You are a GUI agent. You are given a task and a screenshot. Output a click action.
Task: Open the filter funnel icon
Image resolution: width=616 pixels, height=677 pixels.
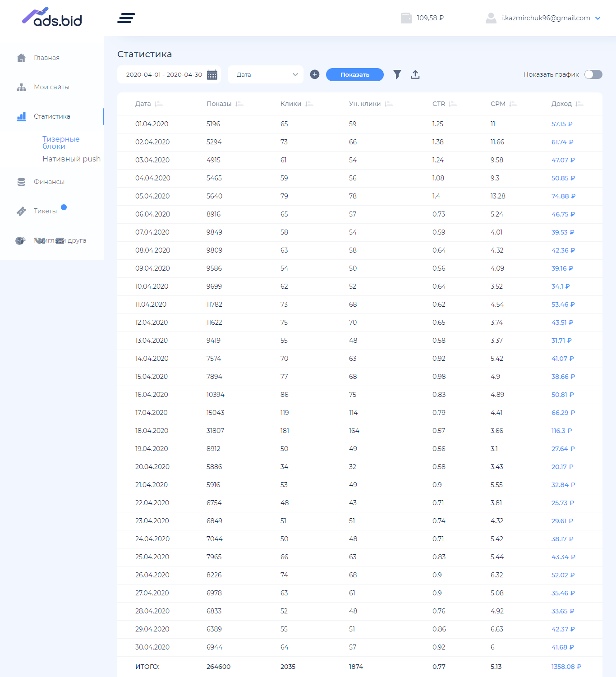point(397,74)
